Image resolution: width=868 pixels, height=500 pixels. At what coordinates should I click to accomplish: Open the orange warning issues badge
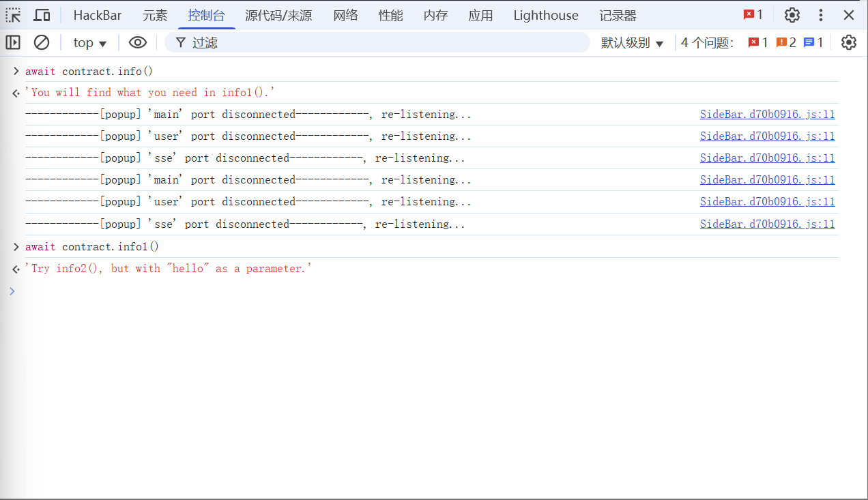pyautogui.click(x=786, y=42)
